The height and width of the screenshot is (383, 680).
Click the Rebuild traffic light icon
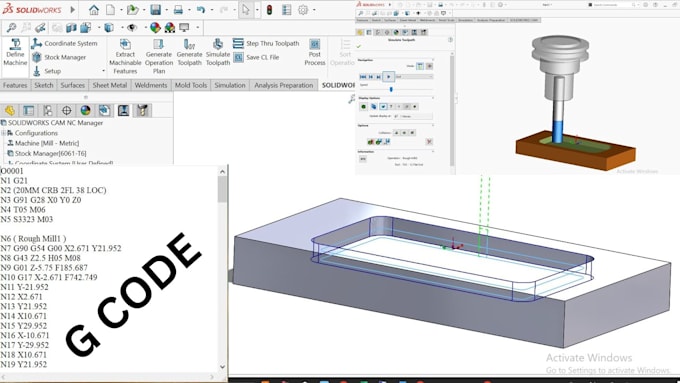pyautogui.click(x=269, y=10)
